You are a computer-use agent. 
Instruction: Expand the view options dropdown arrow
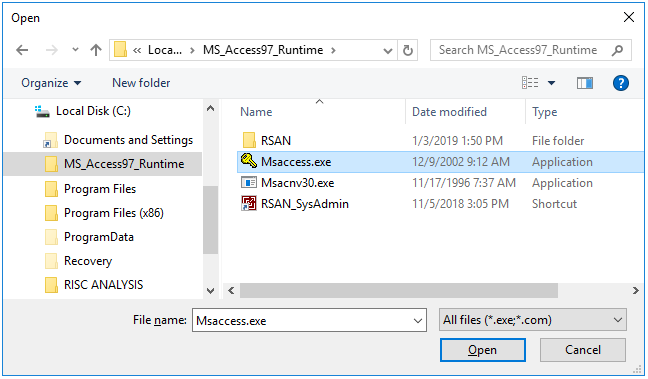(x=551, y=83)
